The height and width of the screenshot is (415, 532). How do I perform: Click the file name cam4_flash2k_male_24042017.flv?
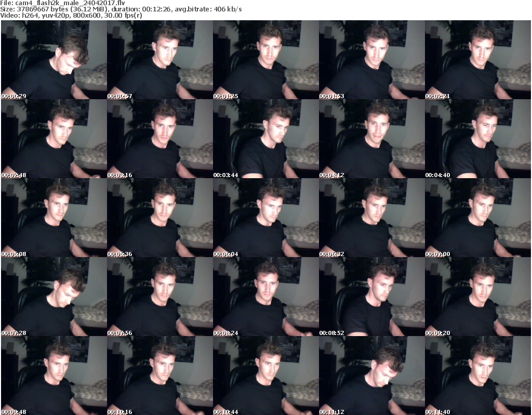[x=70, y=3]
